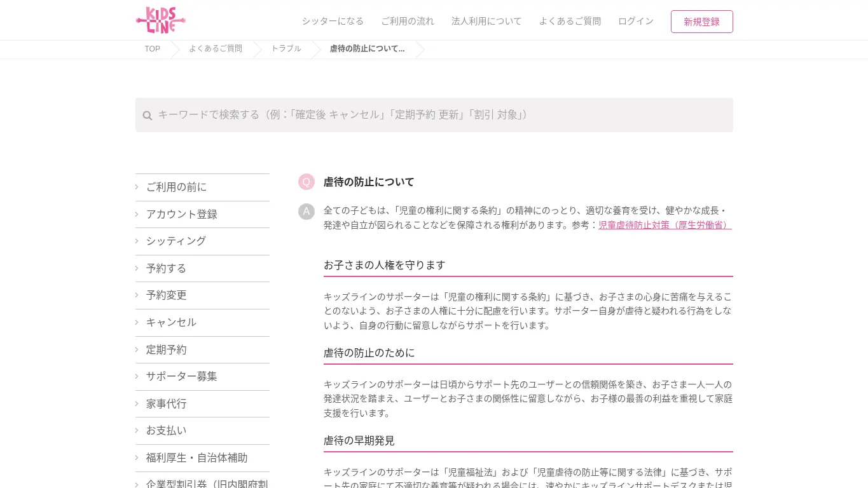Click the chevron beside 予約変更
Image resolution: width=868 pixels, height=488 pixels.
click(137, 295)
